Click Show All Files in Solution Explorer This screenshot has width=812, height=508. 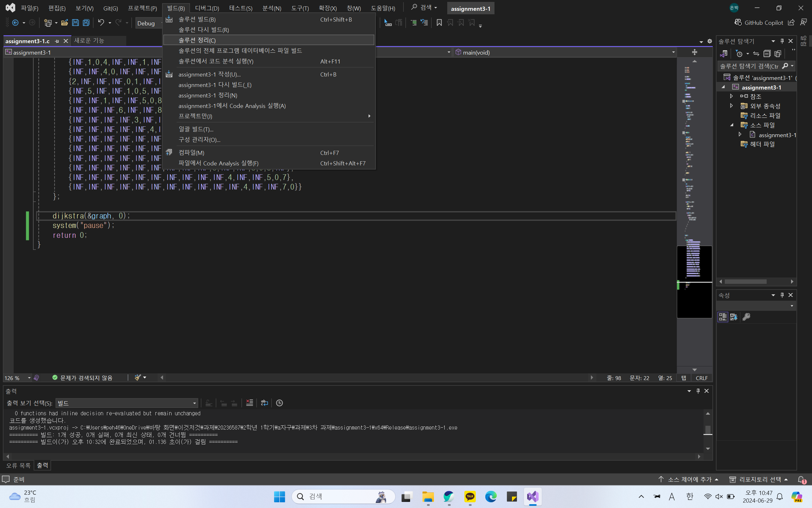778,53
